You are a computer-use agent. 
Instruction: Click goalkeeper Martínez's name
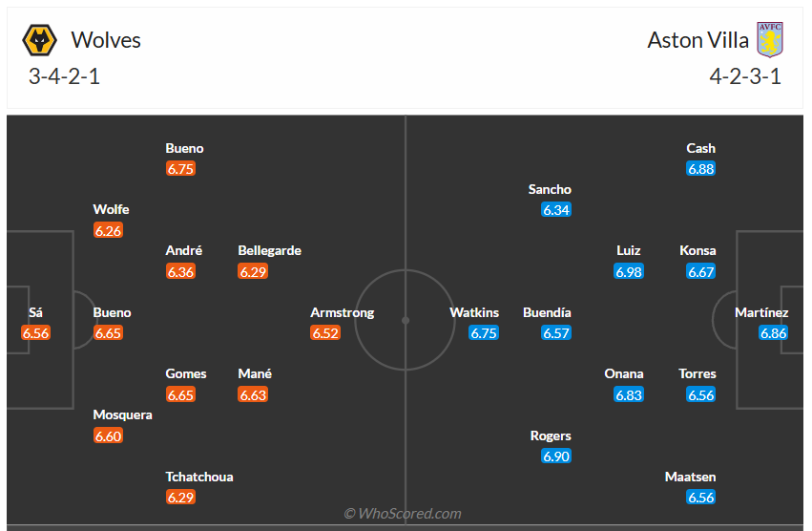pos(761,312)
